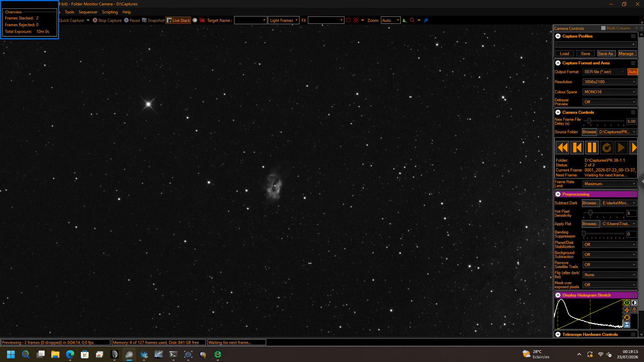
Task: Open the Quick Capture dropdown arrow
Action: (88, 20)
